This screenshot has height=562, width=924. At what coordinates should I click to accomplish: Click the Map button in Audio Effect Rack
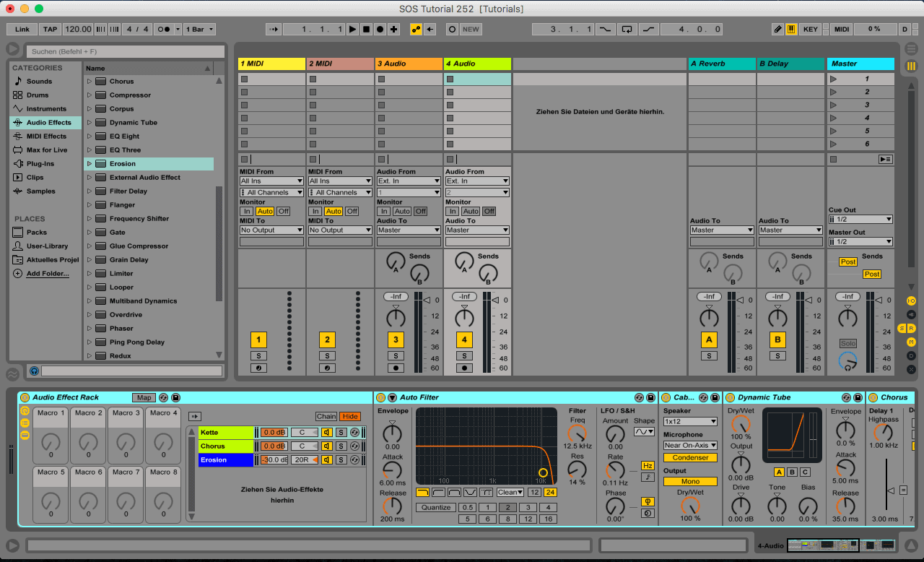click(144, 397)
